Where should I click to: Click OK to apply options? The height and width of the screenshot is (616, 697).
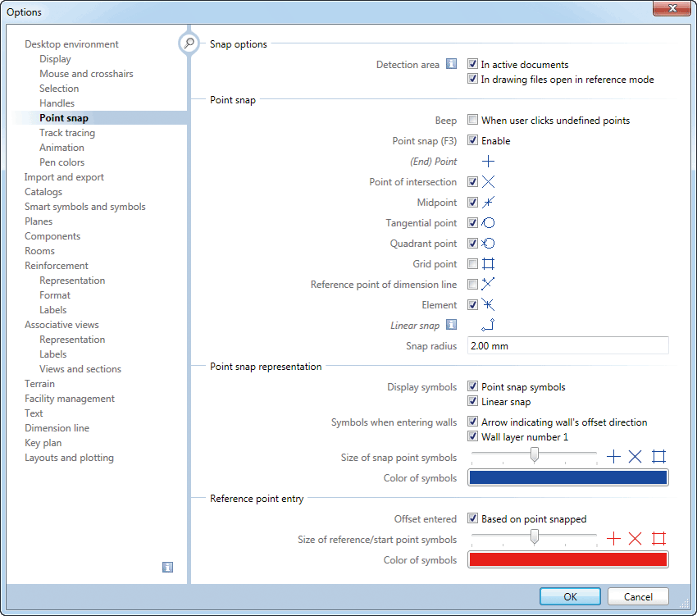[x=571, y=596]
